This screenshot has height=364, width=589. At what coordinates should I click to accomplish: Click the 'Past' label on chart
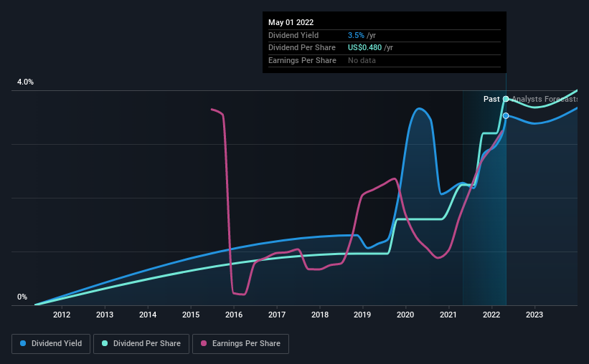[491, 99]
